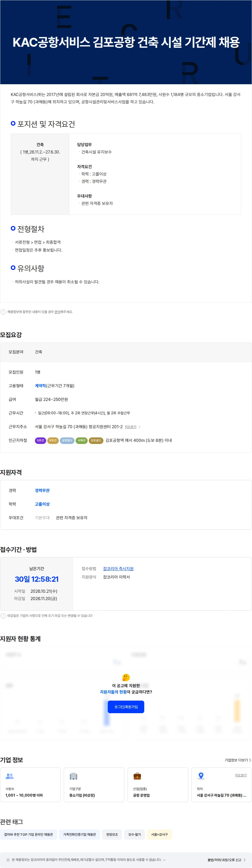252x868 pixels.
Task: Open 지도보기 link in the 위치 card
Action: [240, 775]
